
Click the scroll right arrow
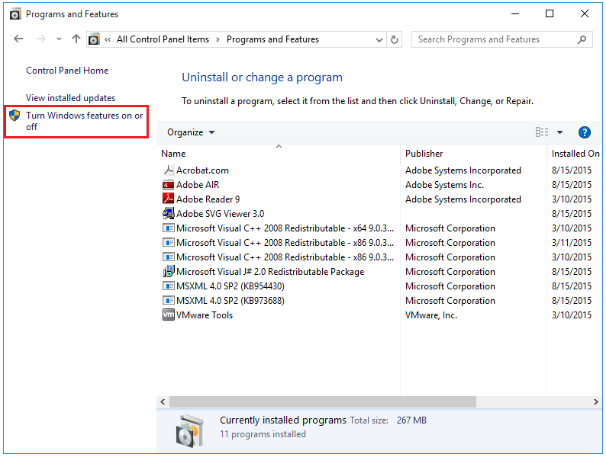(x=596, y=402)
